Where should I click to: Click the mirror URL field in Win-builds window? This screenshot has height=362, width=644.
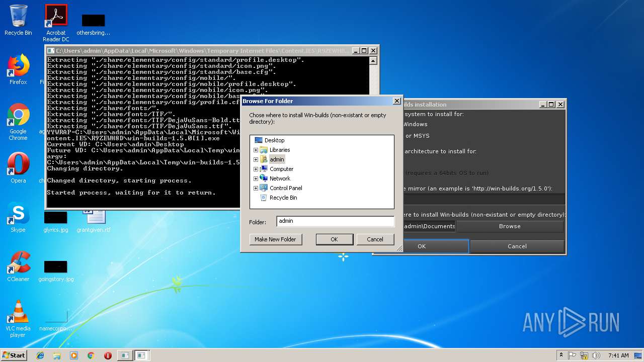tap(484, 199)
